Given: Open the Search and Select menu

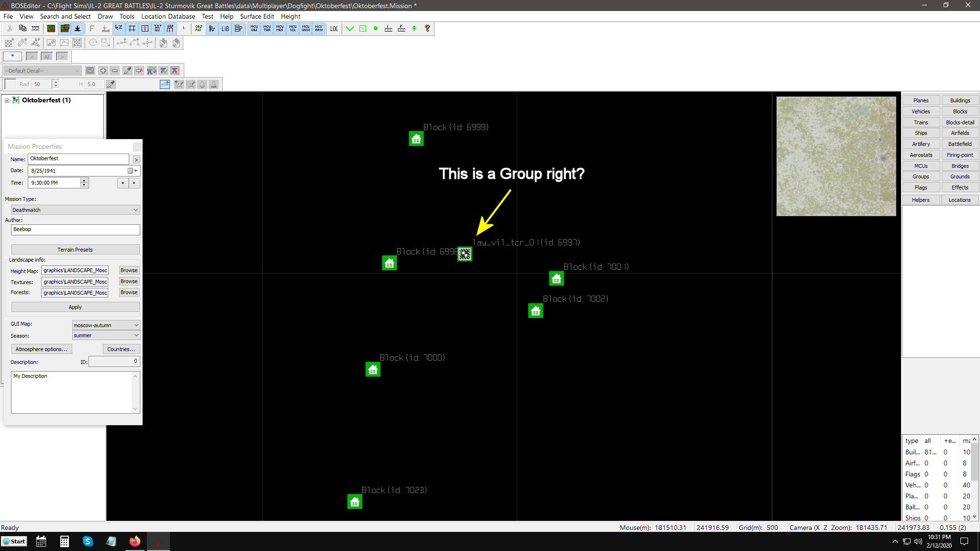Looking at the screenshot, I should click(65, 16).
